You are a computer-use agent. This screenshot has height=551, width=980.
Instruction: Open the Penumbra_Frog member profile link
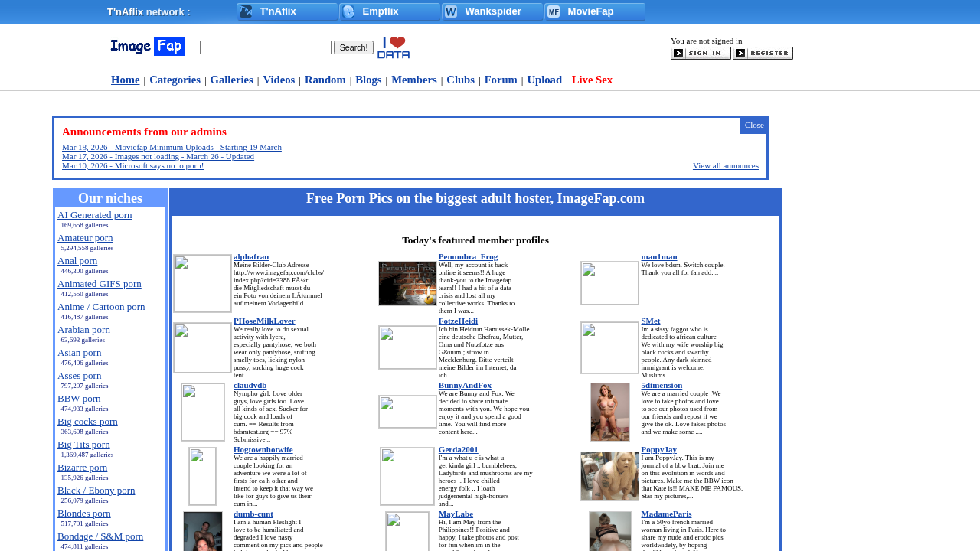coord(468,256)
